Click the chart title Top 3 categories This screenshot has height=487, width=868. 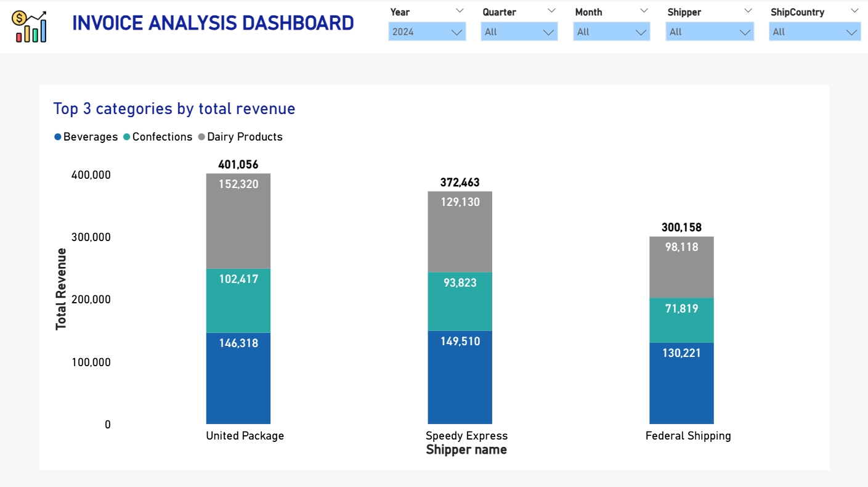[x=174, y=109]
